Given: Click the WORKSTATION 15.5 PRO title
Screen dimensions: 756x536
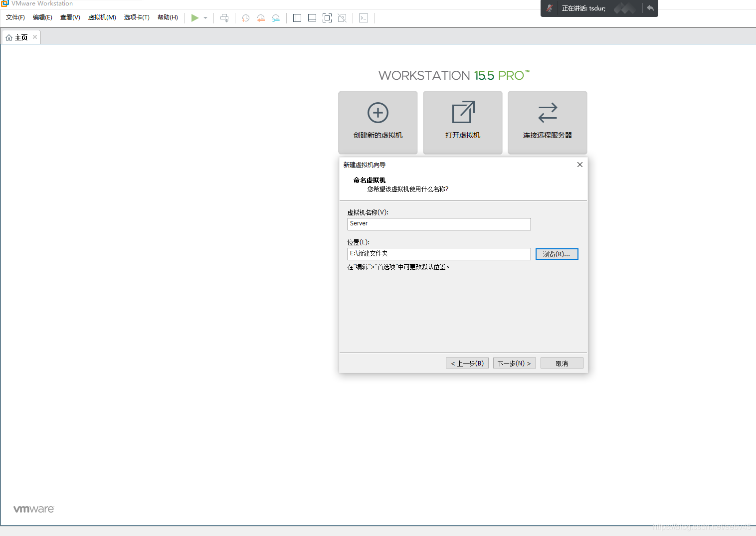Looking at the screenshot, I should click(x=454, y=75).
